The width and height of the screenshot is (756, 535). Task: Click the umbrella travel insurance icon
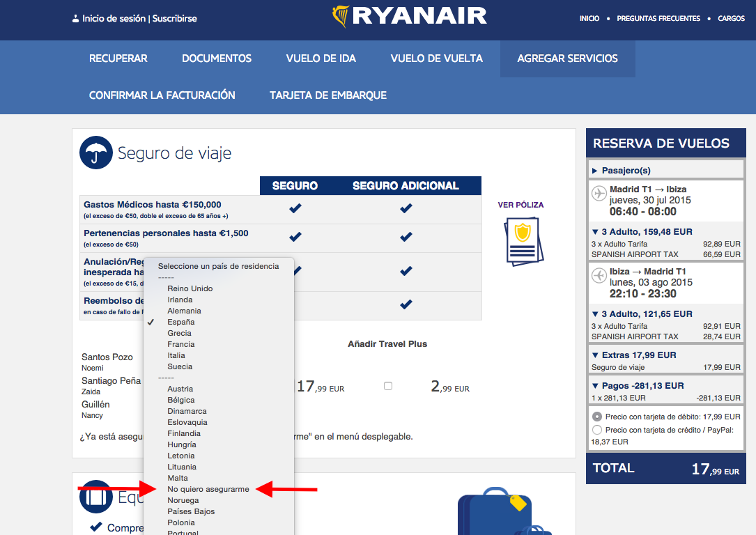click(x=96, y=153)
